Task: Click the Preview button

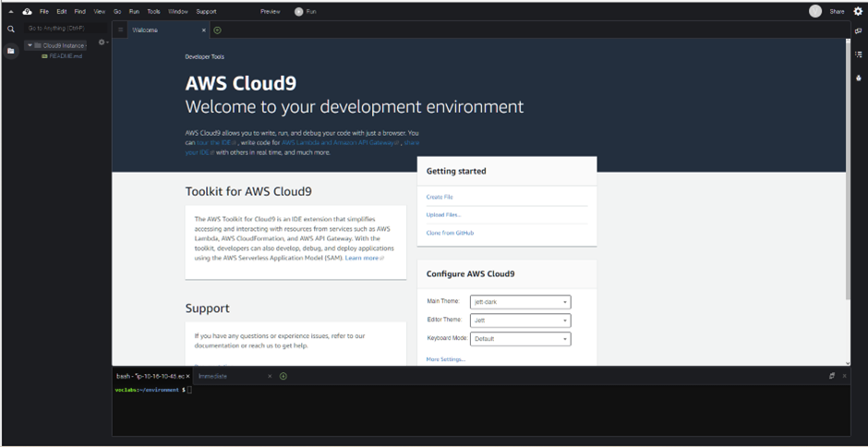Action: [x=271, y=12]
